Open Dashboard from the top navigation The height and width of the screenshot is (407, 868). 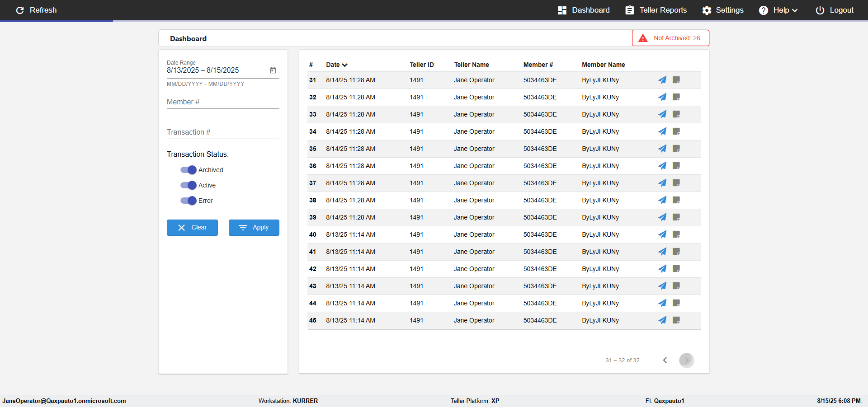tap(584, 10)
